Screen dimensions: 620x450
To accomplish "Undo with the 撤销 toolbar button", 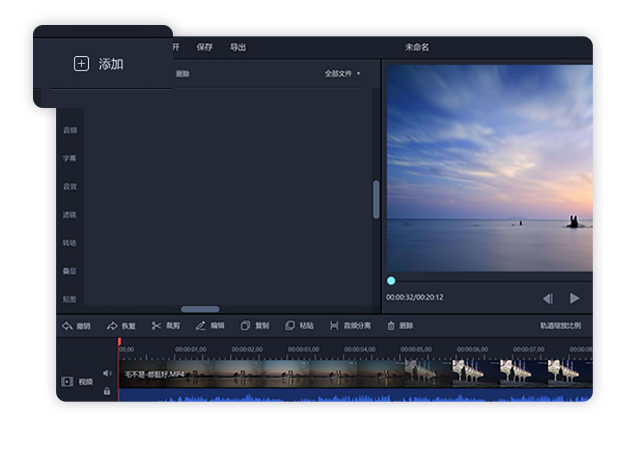I will tap(76, 326).
